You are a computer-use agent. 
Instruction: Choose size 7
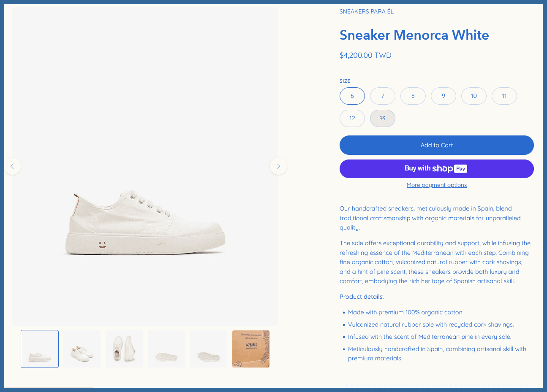pyautogui.click(x=383, y=96)
